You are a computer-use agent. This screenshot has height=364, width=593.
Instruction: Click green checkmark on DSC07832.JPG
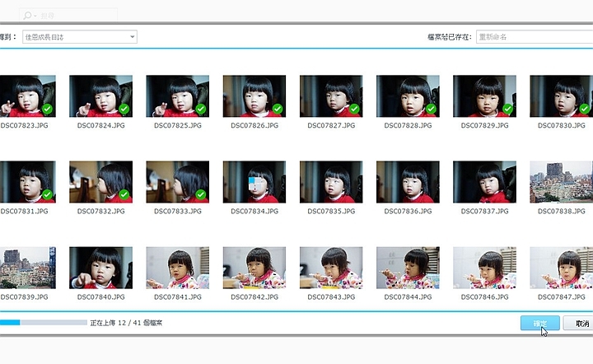pyautogui.click(x=124, y=194)
